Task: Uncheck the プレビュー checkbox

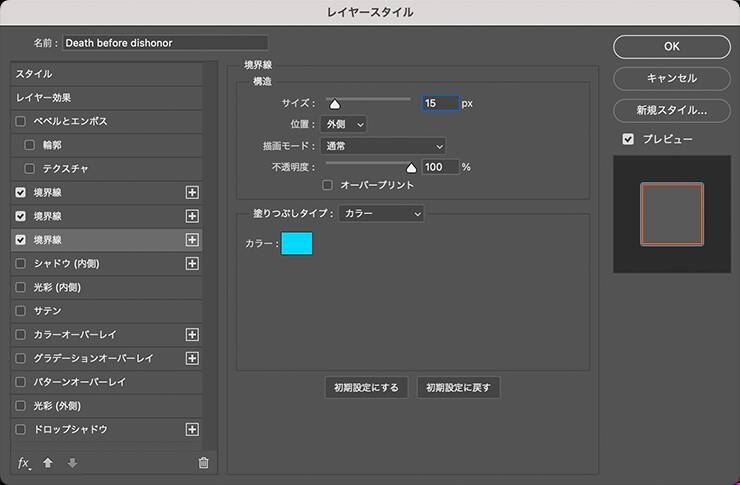Action: 628,139
